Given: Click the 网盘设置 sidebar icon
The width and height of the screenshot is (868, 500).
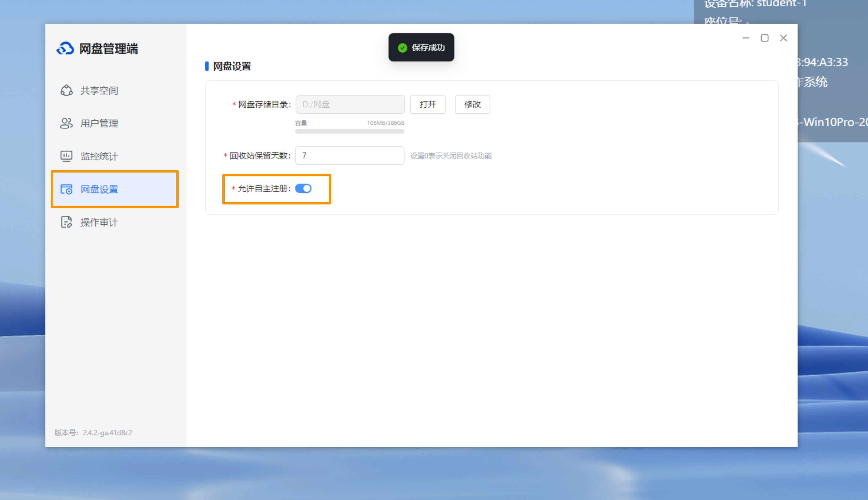Looking at the screenshot, I should 66,189.
